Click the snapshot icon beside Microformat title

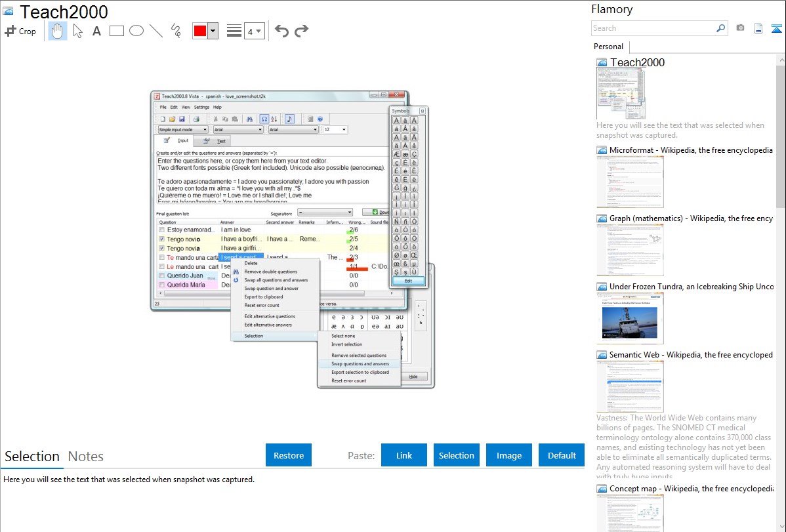[602, 150]
